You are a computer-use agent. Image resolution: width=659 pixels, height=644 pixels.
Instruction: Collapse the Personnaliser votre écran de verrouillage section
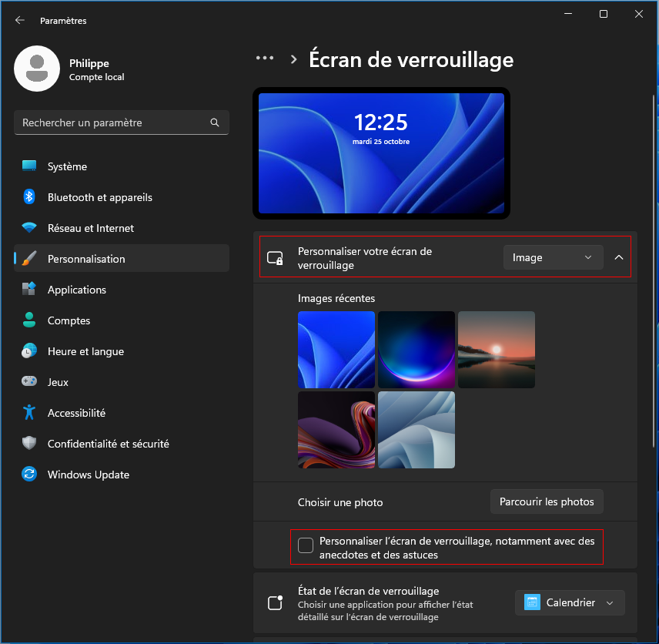(x=619, y=257)
